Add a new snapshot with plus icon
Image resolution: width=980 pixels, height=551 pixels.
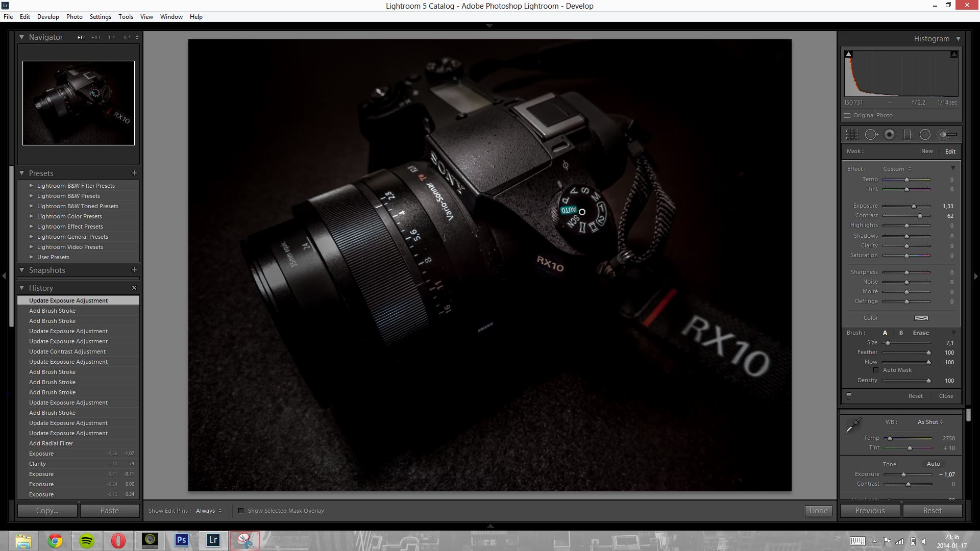[x=134, y=270]
